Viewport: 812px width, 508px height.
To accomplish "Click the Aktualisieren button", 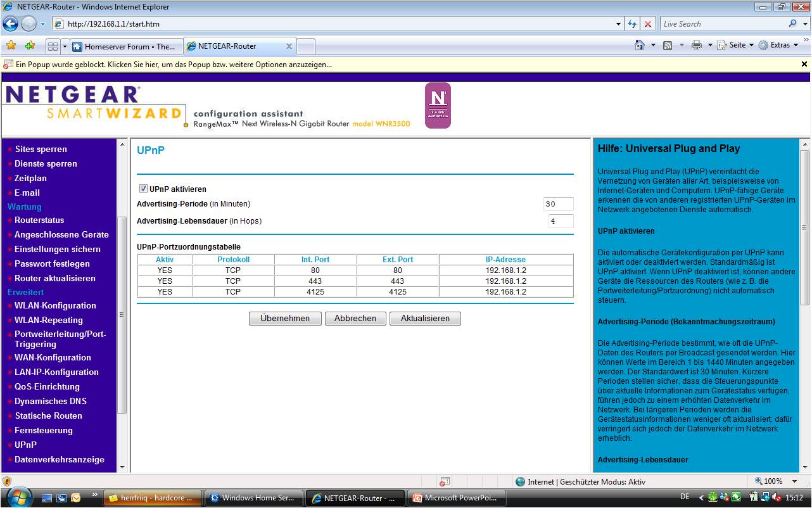I will pyautogui.click(x=425, y=319).
